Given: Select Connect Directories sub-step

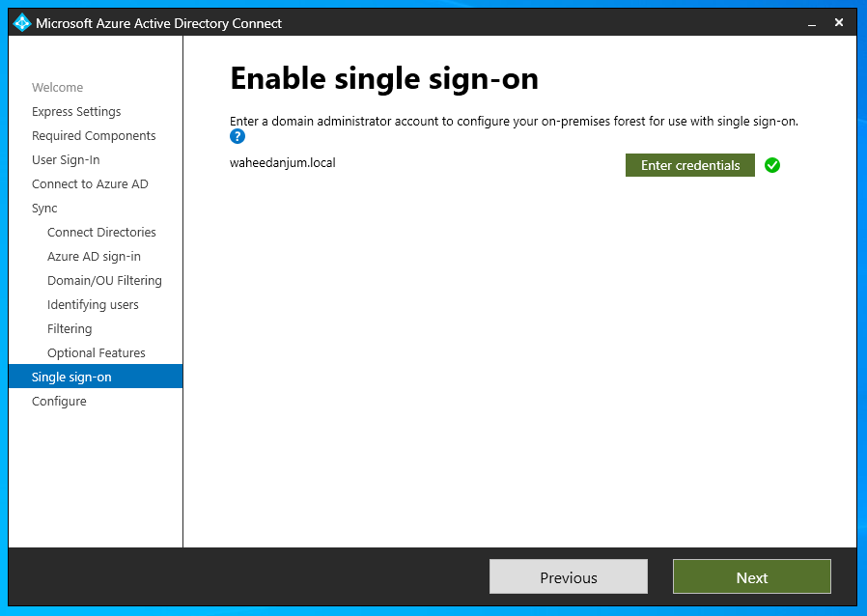Looking at the screenshot, I should (x=101, y=233).
